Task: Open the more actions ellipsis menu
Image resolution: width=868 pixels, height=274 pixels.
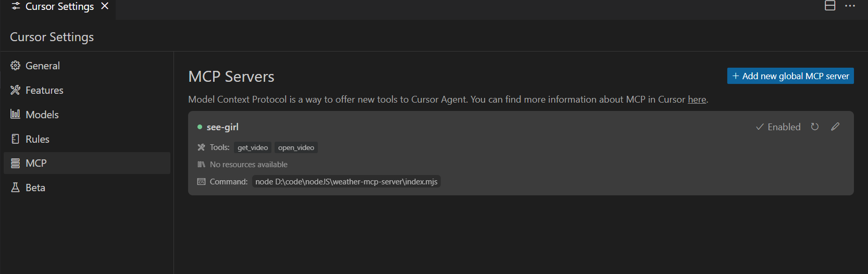Action: 850,6
